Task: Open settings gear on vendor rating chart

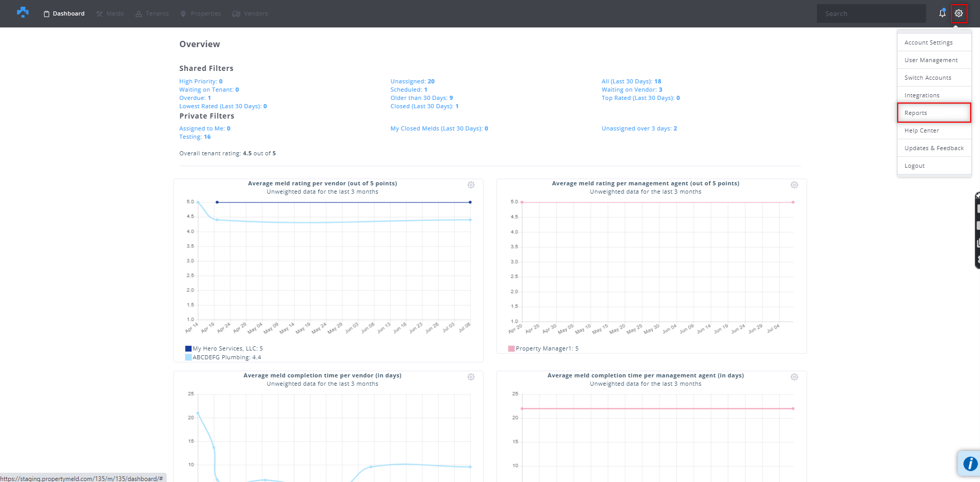Action: (x=471, y=185)
